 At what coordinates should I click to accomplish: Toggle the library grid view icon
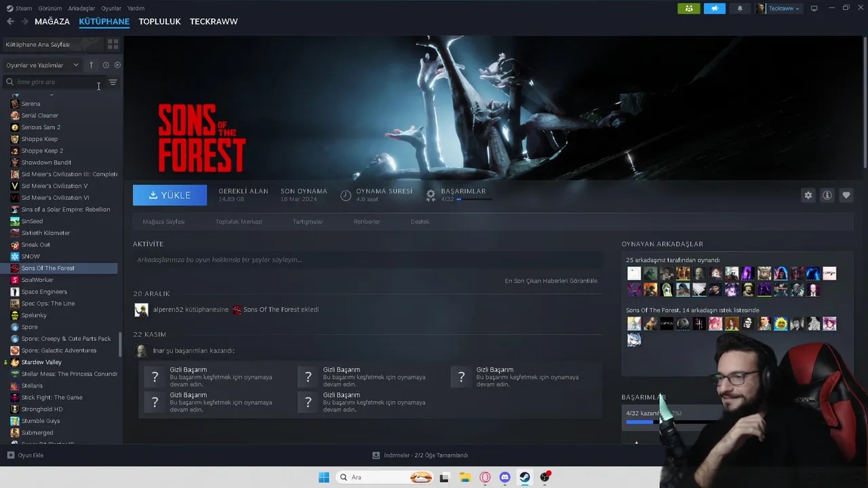tap(113, 44)
